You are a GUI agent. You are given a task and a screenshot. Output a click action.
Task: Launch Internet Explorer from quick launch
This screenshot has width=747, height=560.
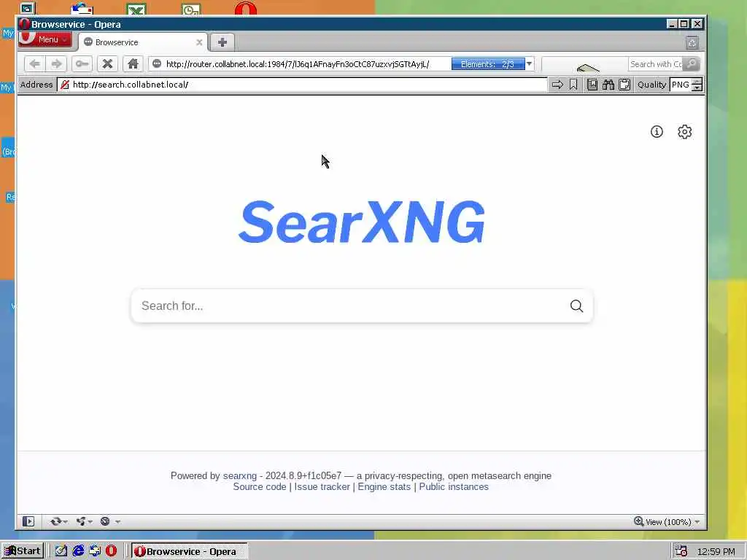coord(78,551)
